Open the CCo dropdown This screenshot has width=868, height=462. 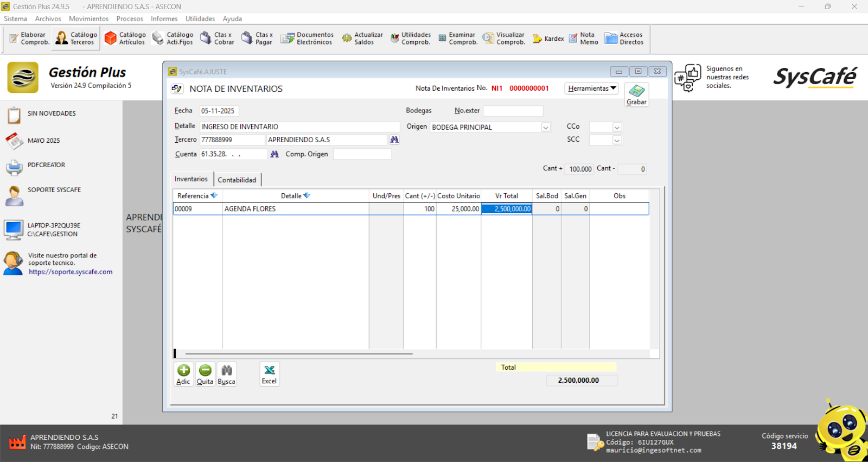click(617, 128)
